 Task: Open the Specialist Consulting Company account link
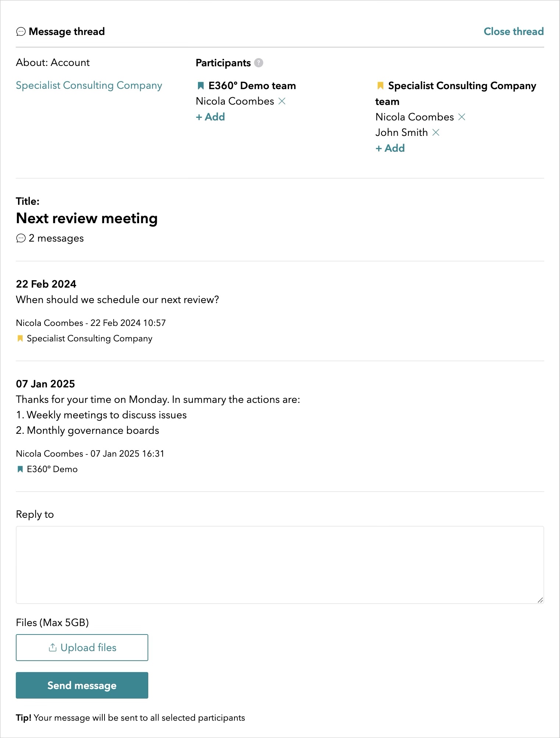coord(89,85)
